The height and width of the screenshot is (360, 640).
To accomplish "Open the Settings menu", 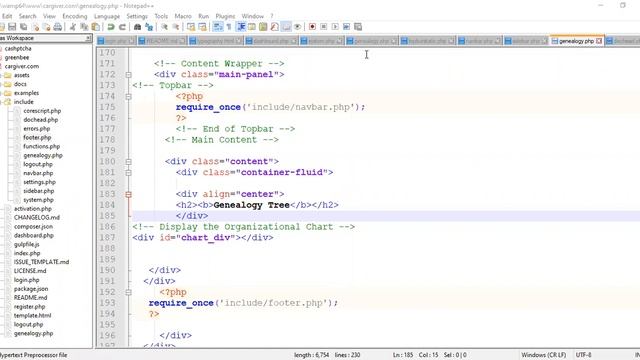I will [137, 16].
